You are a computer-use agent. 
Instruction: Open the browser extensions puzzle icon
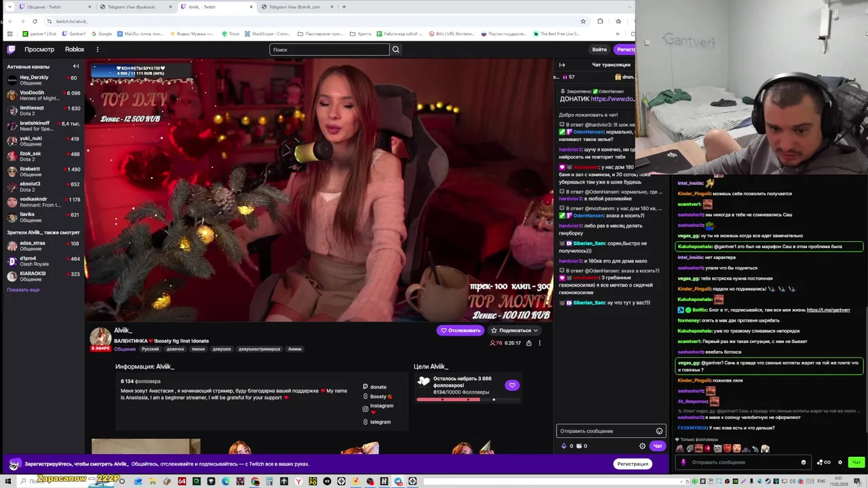pos(600,21)
